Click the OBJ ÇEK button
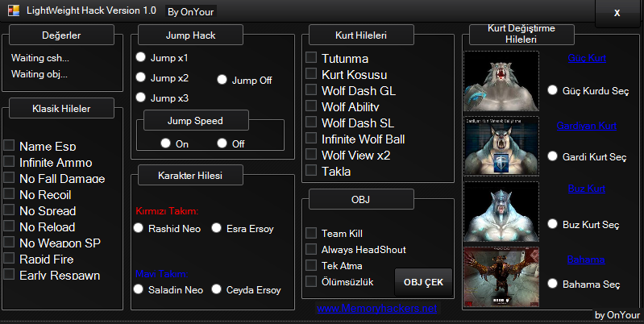 423,282
